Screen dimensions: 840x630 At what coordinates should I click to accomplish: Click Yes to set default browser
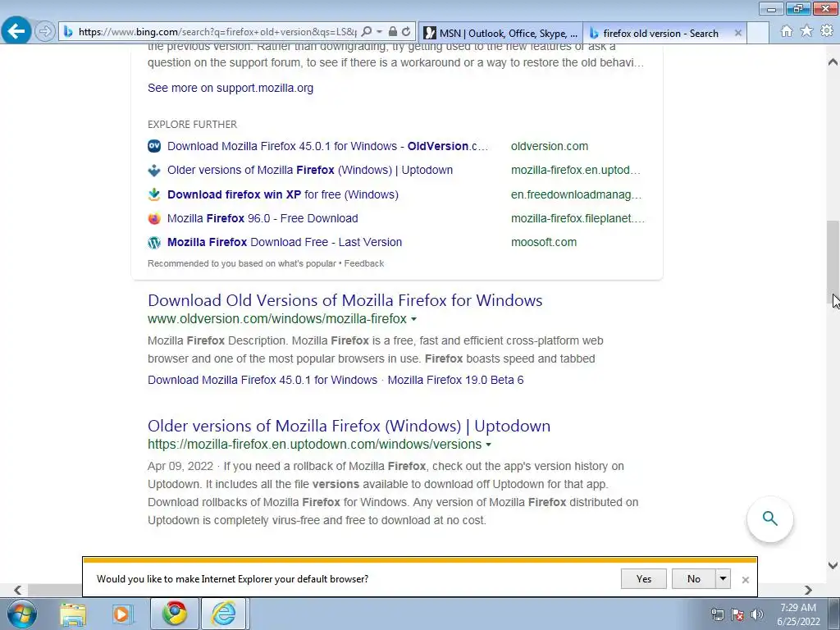click(643, 578)
